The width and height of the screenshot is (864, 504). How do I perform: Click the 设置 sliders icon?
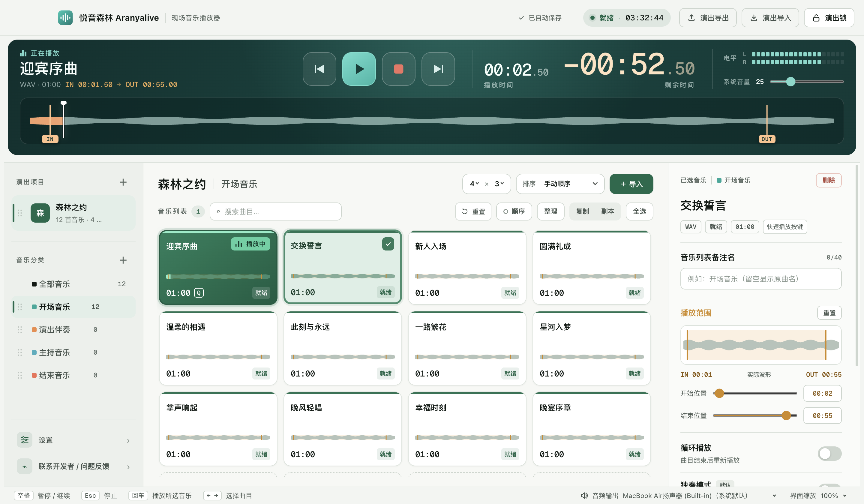pos(25,440)
